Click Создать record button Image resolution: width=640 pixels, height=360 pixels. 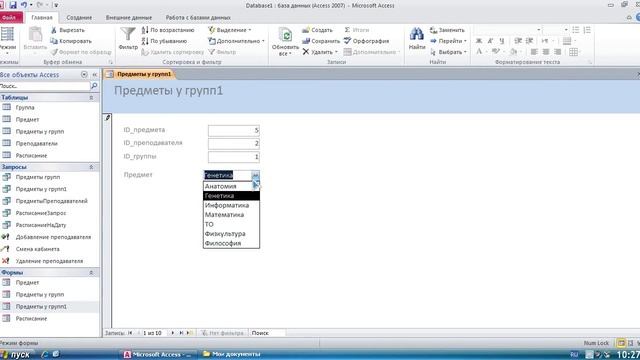(318, 30)
